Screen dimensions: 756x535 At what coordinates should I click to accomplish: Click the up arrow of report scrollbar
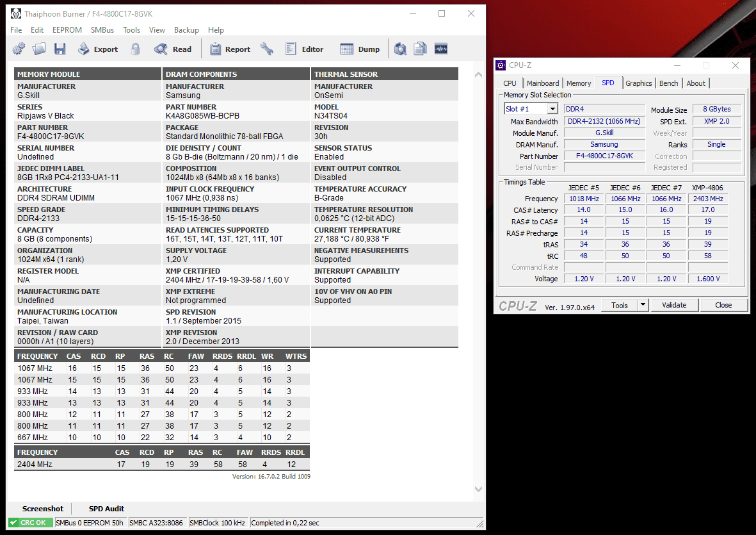coord(478,75)
